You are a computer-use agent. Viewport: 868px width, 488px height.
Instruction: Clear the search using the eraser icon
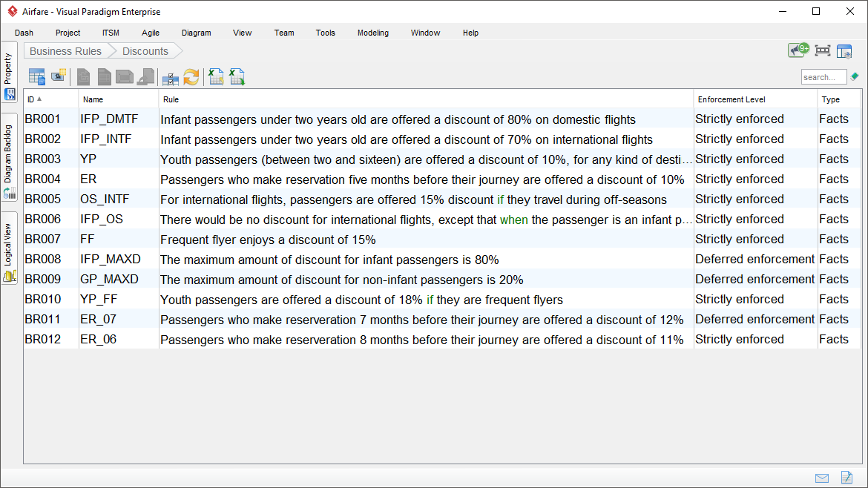tap(854, 76)
